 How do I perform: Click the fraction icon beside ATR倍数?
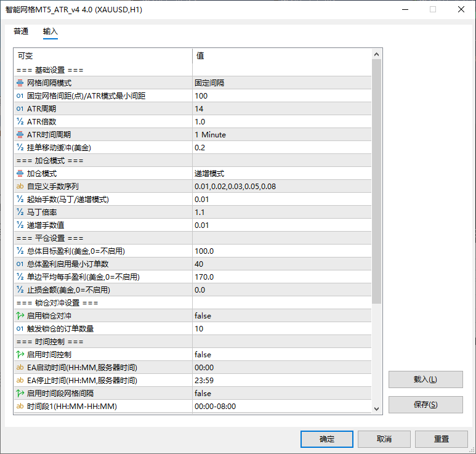(20, 122)
